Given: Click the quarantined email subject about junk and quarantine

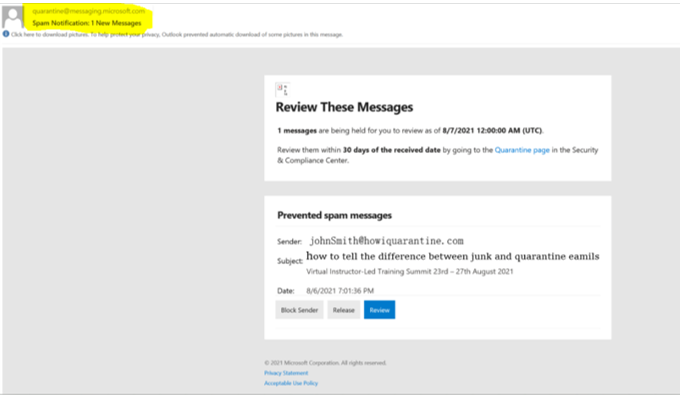Looking at the screenshot, I should click(x=453, y=257).
